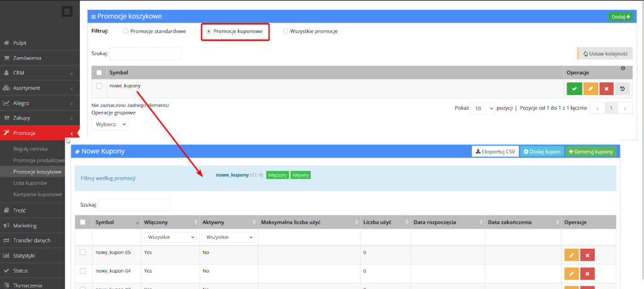Viewport: 644px width, 289px height.
Task: Open Promocje koszykowe submenu item
Action: click(37, 172)
